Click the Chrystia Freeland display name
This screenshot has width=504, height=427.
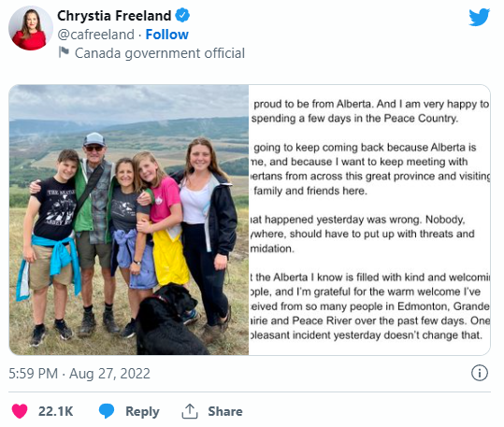pyautogui.click(x=114, y=16)
